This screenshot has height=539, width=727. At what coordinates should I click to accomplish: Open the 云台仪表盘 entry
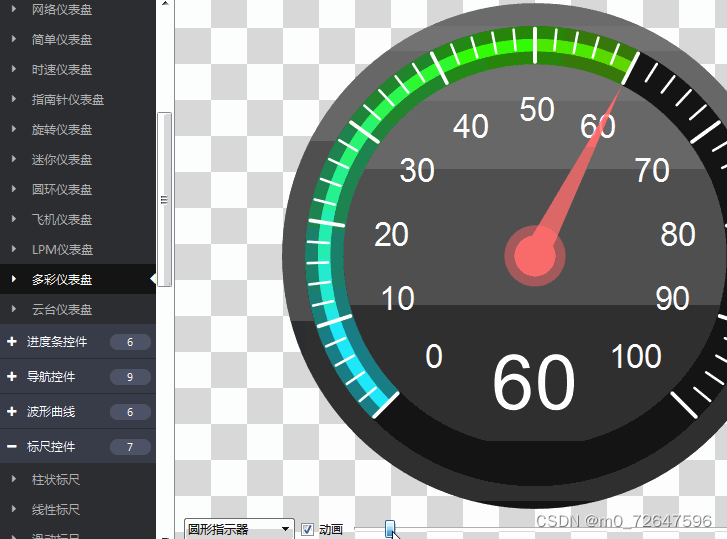point(78,309)
